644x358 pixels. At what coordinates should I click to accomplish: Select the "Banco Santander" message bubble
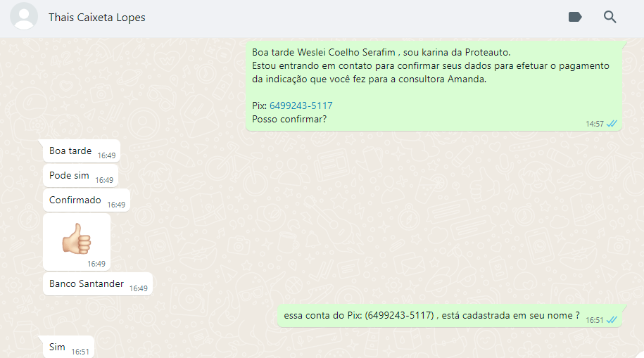(x=98, y=283)
